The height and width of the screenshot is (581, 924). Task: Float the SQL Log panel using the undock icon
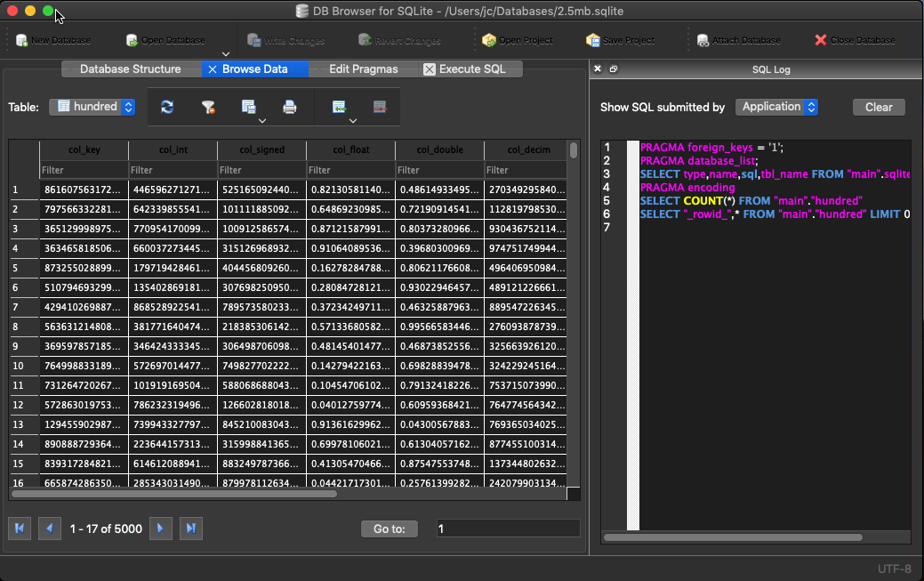pyautogui.click(x=614, y=69)
